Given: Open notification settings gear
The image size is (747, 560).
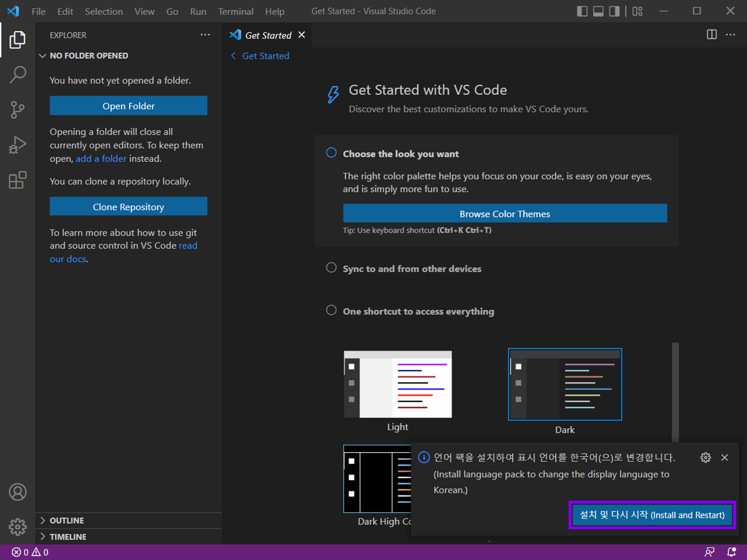Looking at the screenshot, I should [x=705, y=457].
